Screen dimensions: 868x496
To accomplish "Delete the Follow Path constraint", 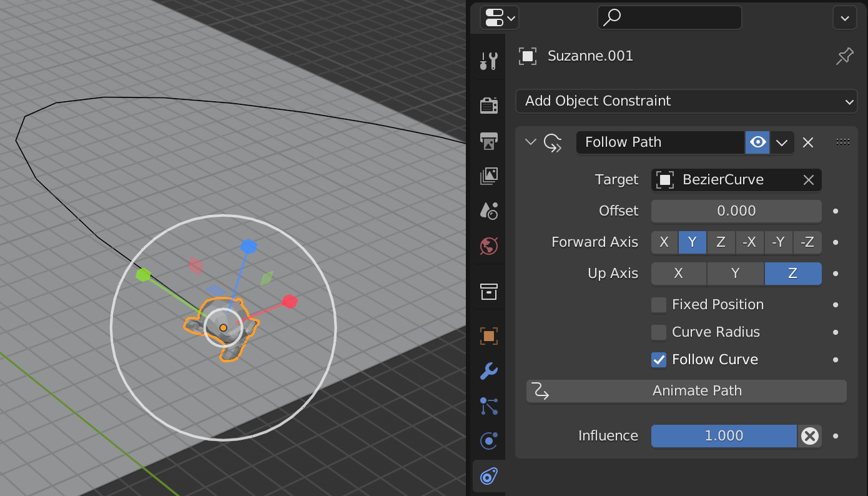I will 808,142.
